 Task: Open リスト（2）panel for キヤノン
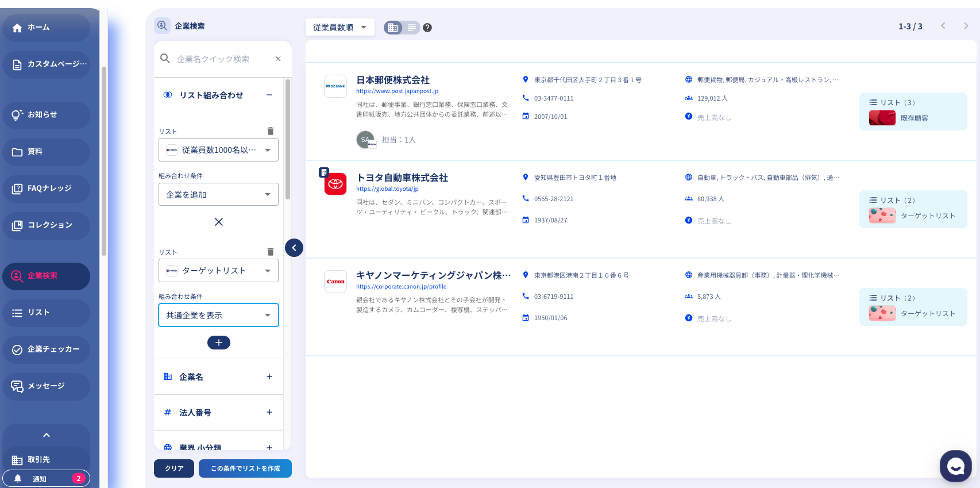913,307
